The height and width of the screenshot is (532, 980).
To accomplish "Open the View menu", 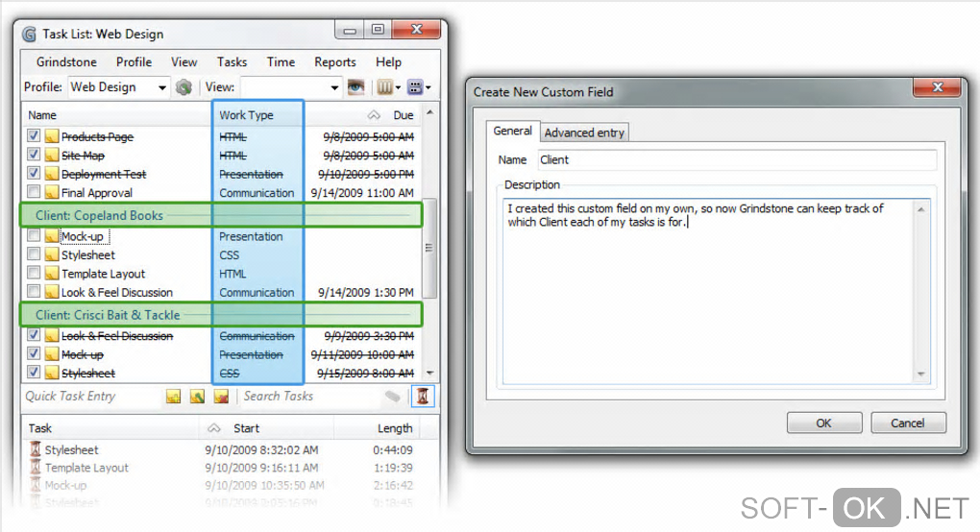I will point(184,61).
